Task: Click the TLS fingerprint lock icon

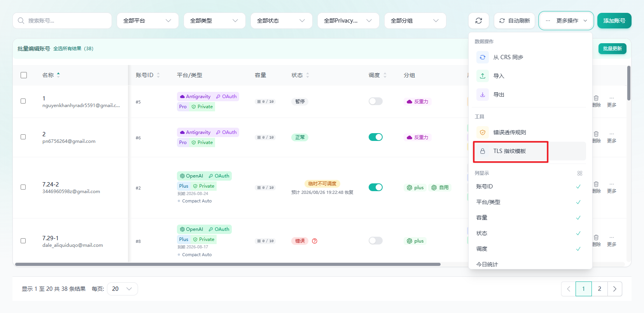Action: click(483, 151)
